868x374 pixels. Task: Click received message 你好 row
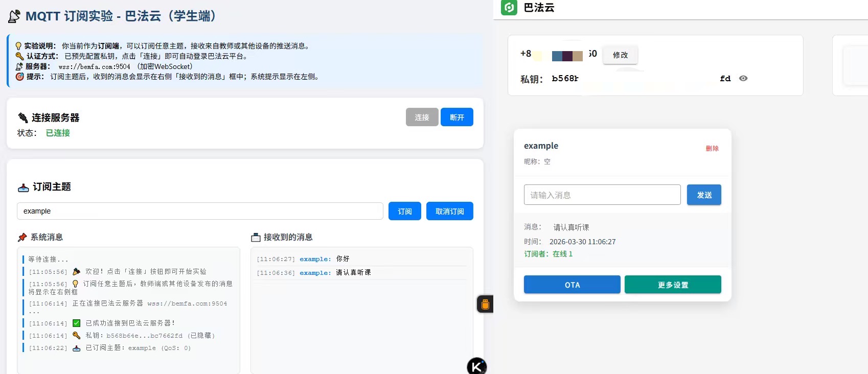click(361, 259)
